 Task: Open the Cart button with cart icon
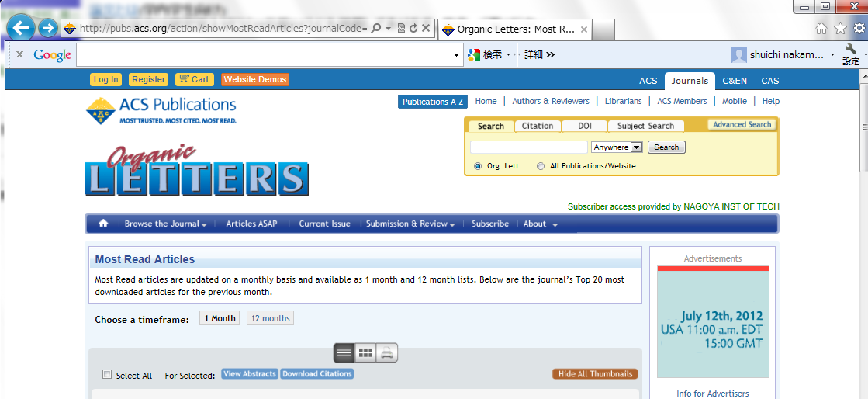click(194, 79)
